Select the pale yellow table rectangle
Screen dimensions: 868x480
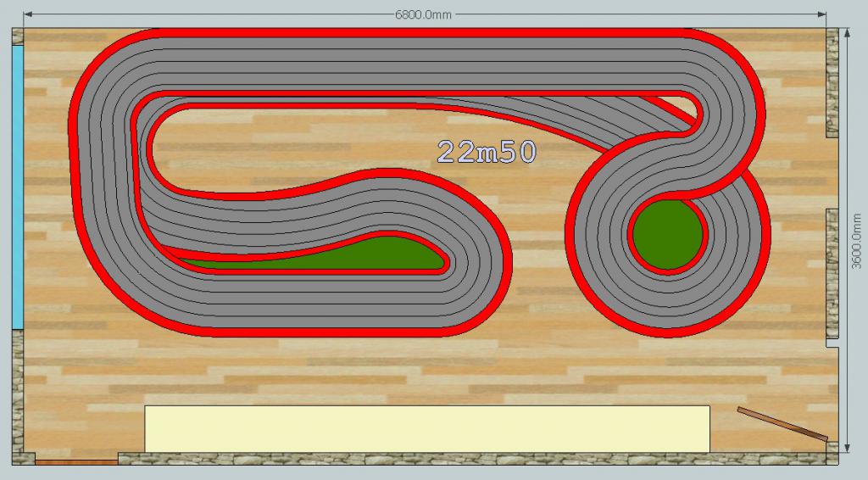coord(427,429)
